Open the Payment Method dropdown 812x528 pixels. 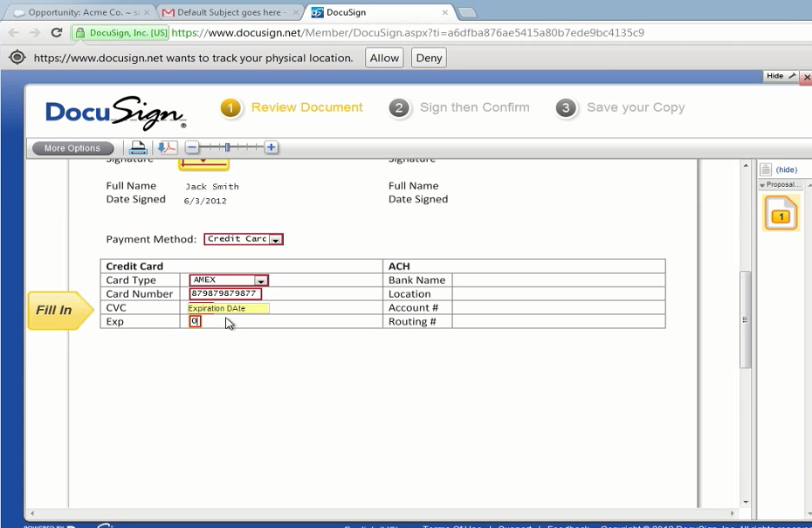pyautogui.click(x=244, y=239)
